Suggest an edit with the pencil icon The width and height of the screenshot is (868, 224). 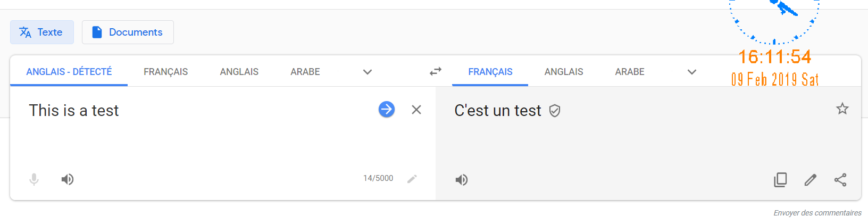click(x=811, y=180)
